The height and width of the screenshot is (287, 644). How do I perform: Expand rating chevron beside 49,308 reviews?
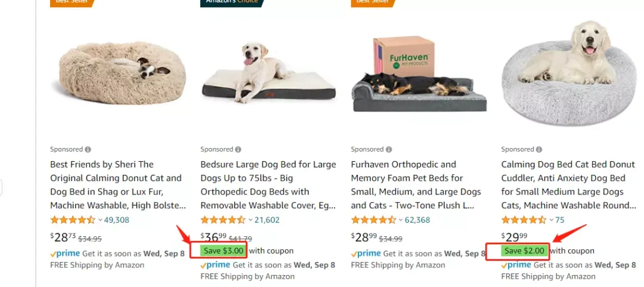(x=100, y=220)
